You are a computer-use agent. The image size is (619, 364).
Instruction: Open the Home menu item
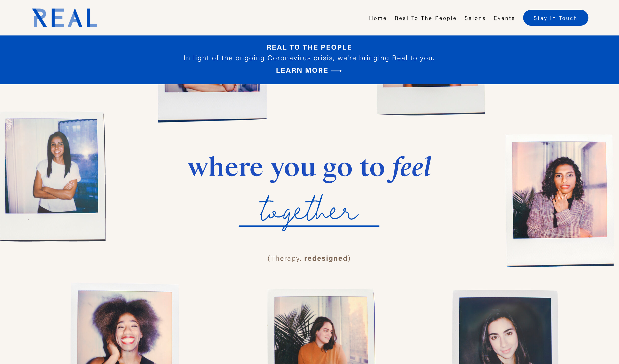point(378,18)
